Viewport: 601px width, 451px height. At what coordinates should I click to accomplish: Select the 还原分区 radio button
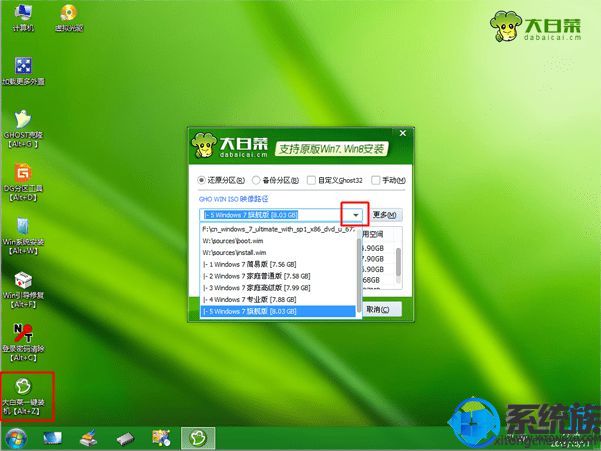(x=221, y=180)
